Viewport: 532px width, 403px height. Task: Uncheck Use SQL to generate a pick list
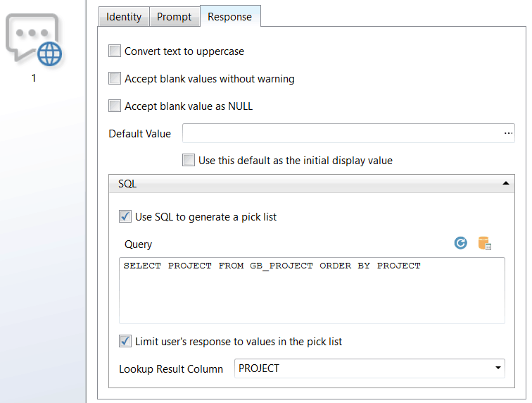pyautogui.click(x=125, y=216)
